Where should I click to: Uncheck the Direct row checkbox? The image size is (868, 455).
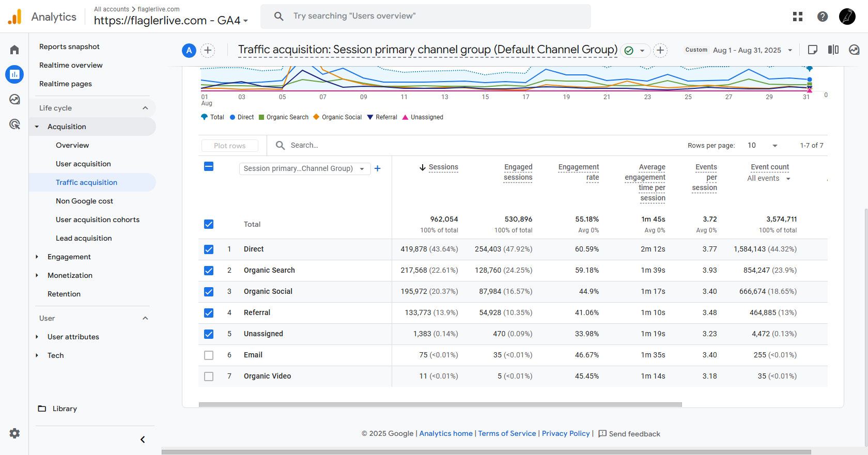pyautogui.click(x=209, y=249)
